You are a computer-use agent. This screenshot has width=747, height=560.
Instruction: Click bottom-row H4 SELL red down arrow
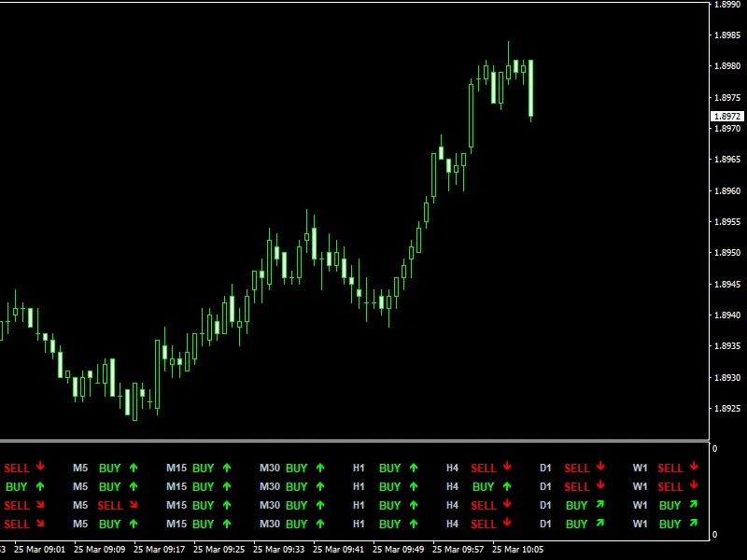click(507, 523)
